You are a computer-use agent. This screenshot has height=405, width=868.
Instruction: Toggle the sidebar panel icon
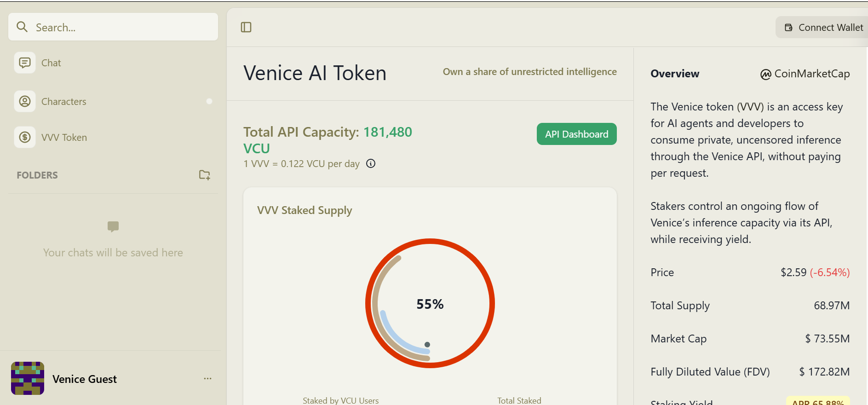click(246, 27)
